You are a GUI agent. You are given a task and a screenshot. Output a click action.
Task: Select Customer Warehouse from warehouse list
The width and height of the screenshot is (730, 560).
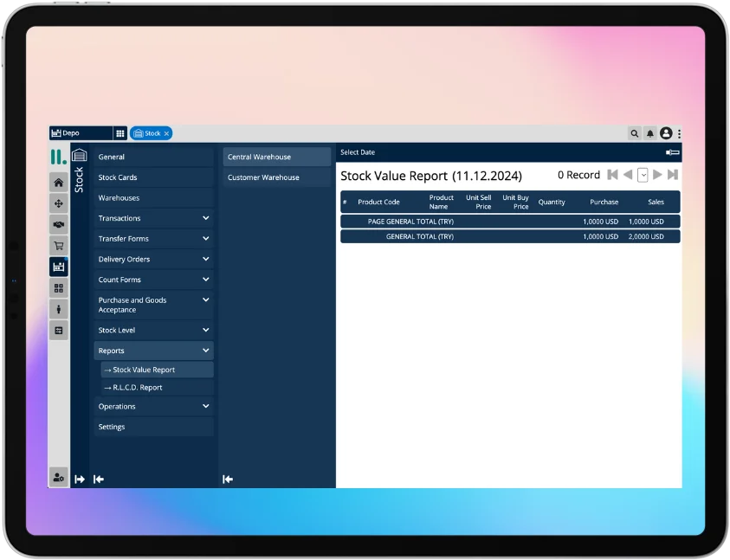tap(260, 177)
